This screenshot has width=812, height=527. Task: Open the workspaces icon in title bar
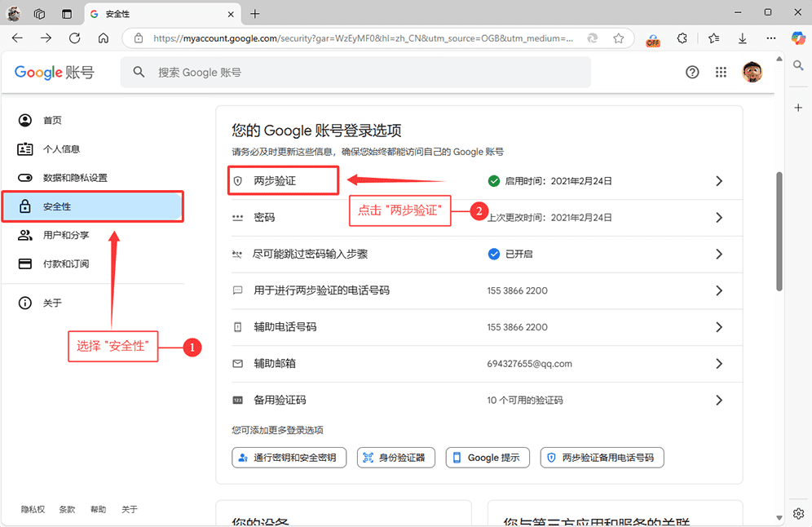click(x=39, y=14)
